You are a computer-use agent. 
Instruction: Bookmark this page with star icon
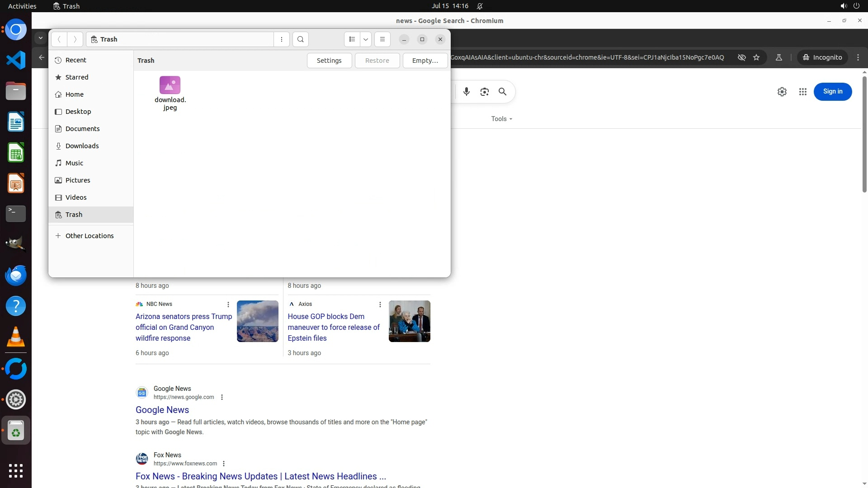tap(756, 57)
